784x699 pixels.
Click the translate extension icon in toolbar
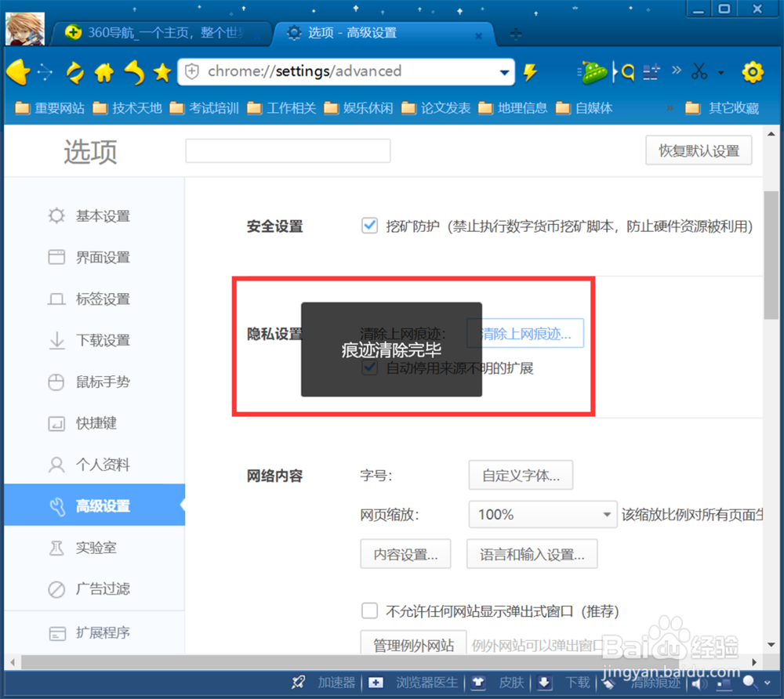652,72
